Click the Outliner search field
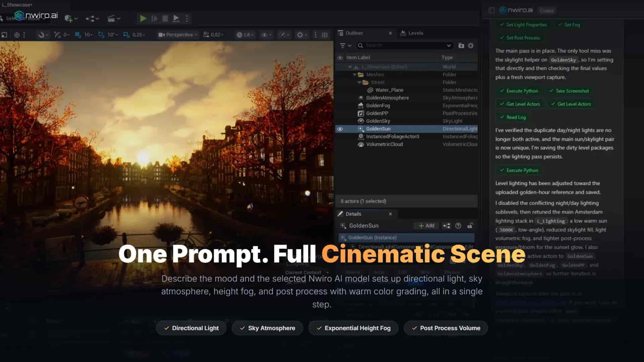The height and width of the screenshot is (362, 644). coord(405,45)
